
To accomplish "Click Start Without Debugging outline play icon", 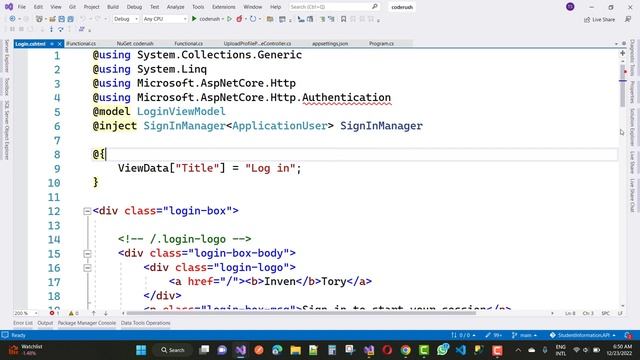I will [x=230, y=19].
